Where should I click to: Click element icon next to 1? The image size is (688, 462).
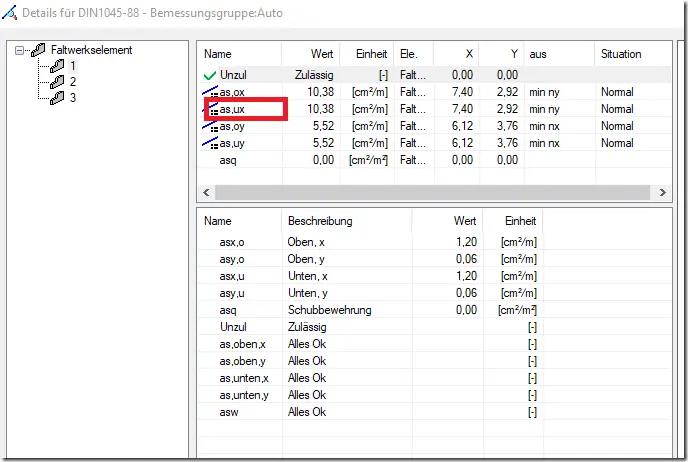[x=57, y=66]
